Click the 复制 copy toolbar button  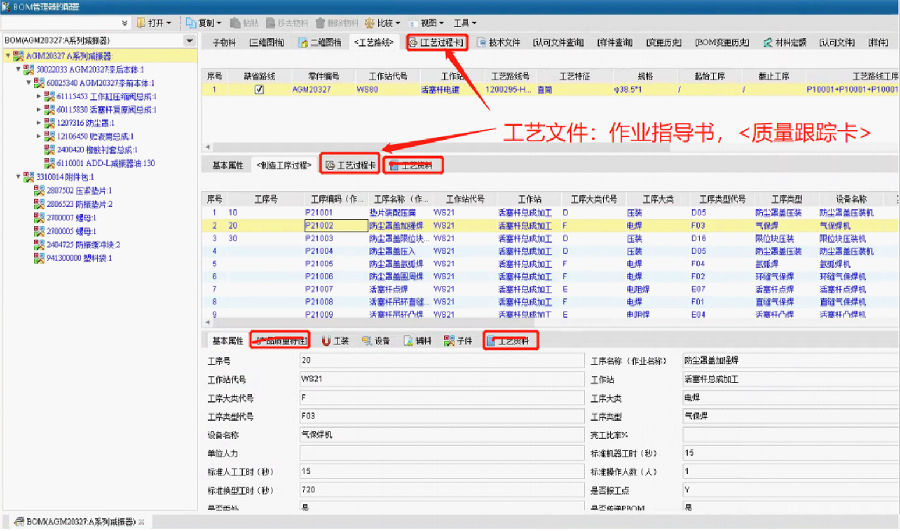point(205,22)
